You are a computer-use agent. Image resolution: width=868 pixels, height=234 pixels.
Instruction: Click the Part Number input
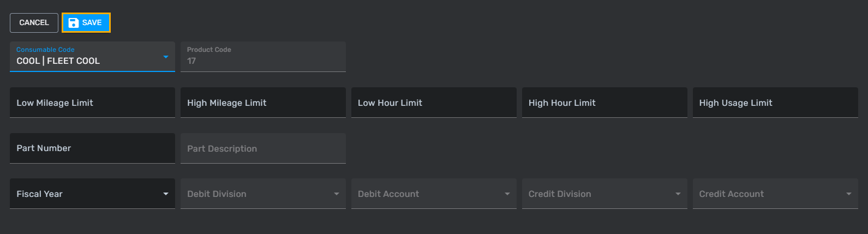click(x=92, y=148)
